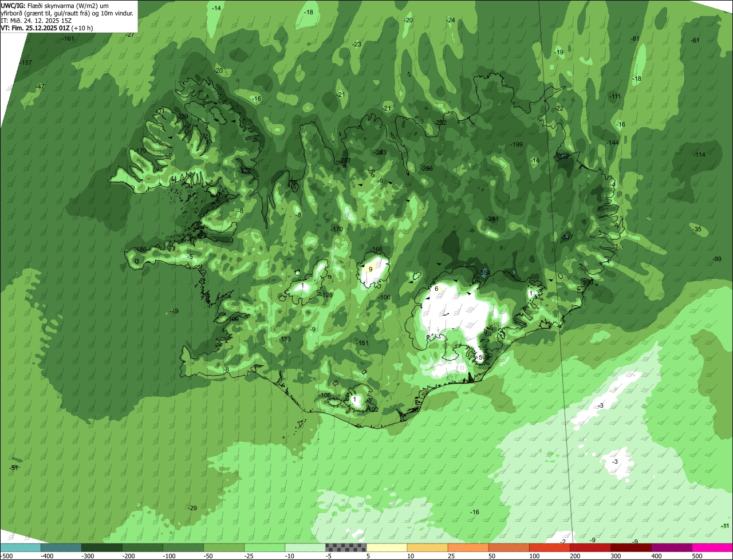The image size is (733, 560).
Task: Click the '-102' value on the map
Action: coord(372,409)
